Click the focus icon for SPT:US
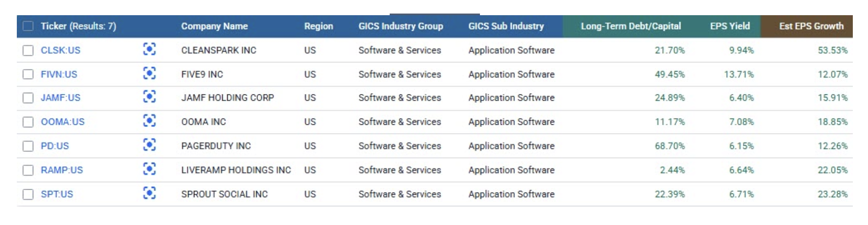868x225 pixels. pyautogui.click(x=149, y=193)
